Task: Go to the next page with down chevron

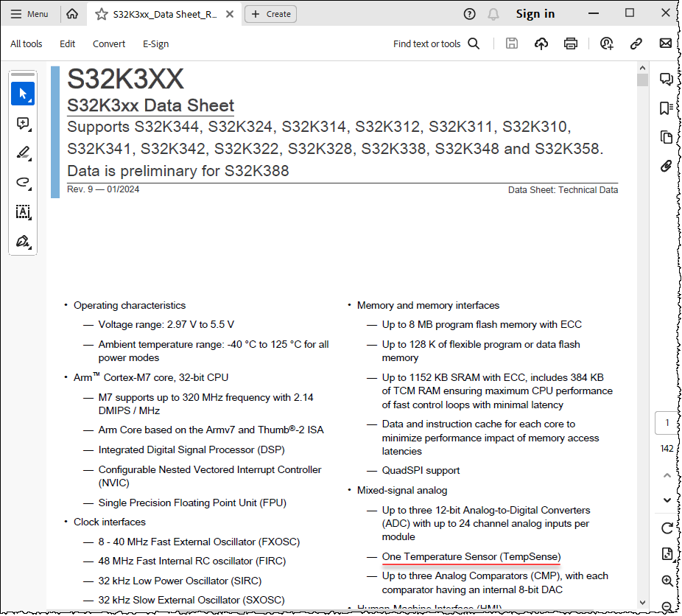Action: pos(667,500)
